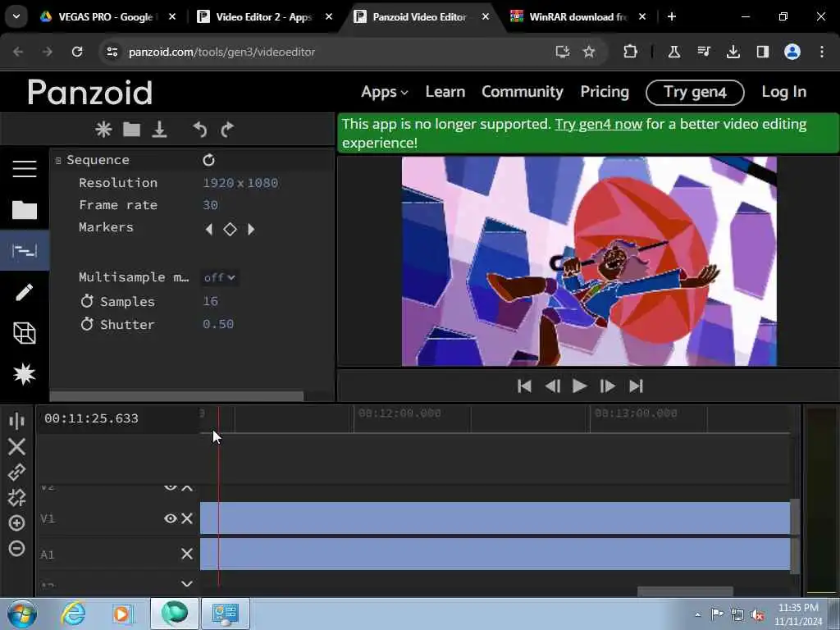This screenshot has height=630, width=840.
Task: Open the effects starburst panel
Action: click(x=25, y=374)
